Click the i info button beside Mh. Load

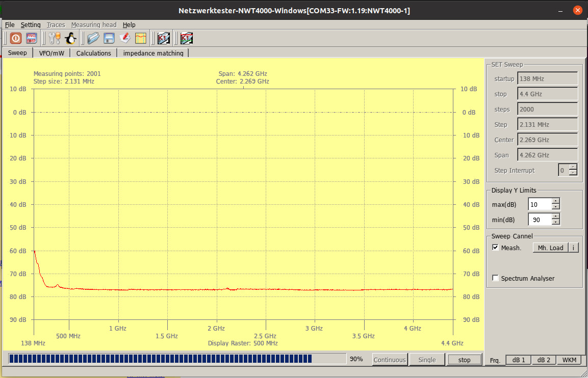coord(573,248)
